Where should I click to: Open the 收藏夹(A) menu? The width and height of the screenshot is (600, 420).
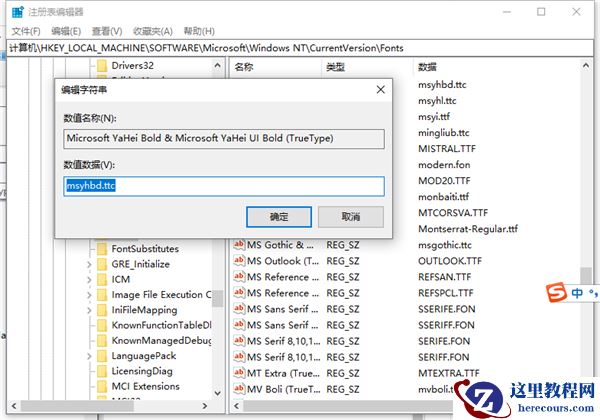point(153,31)
